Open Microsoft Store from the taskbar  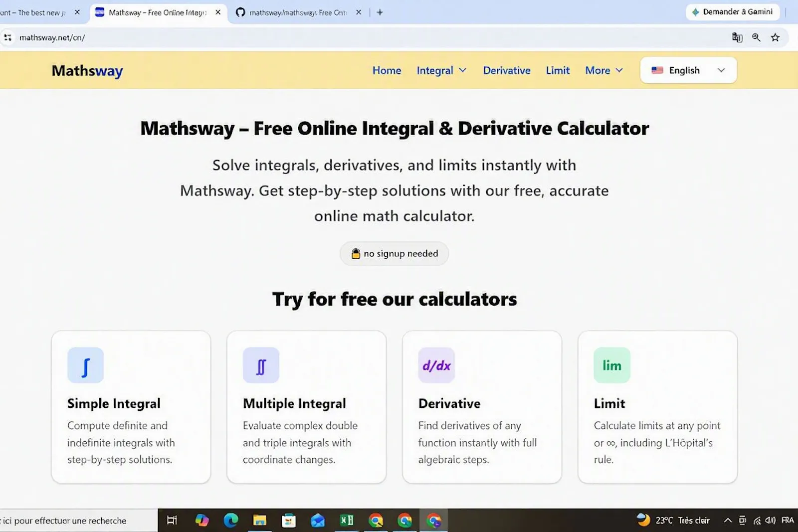pos(289,521)
